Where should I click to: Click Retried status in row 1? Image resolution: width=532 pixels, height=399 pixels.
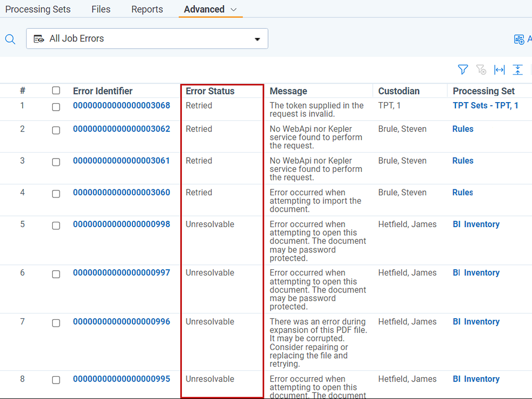(199, 105)
